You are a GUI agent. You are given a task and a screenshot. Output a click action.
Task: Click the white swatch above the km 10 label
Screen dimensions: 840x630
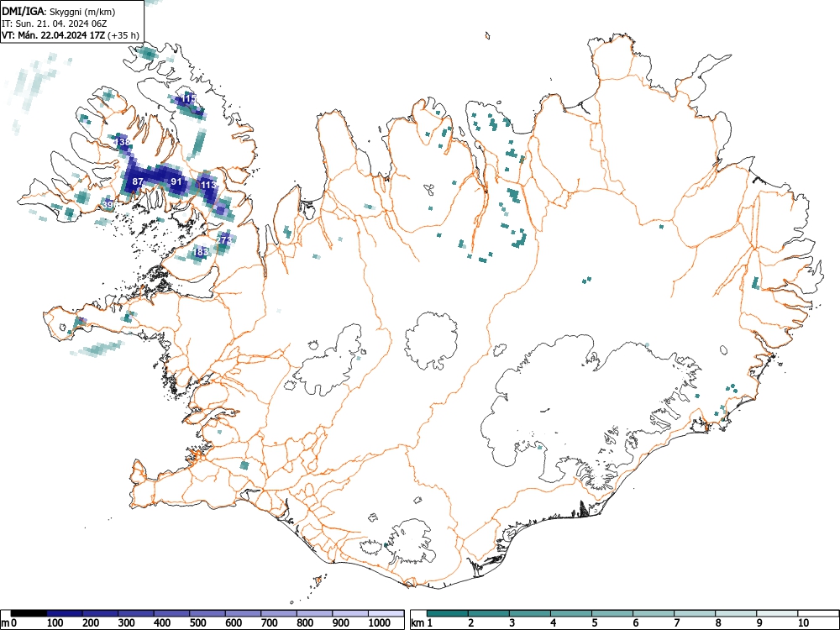(x=818, y=613)
